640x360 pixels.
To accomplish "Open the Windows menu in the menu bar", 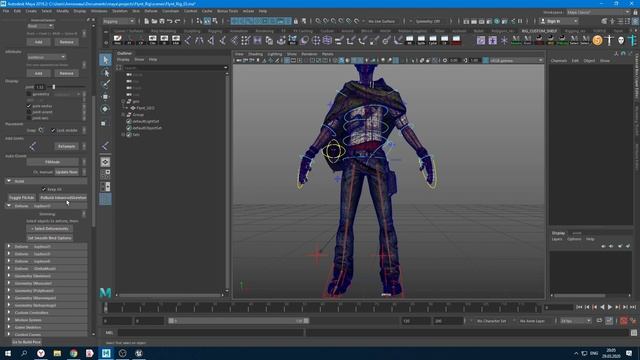I will click(x=99, y=11).
